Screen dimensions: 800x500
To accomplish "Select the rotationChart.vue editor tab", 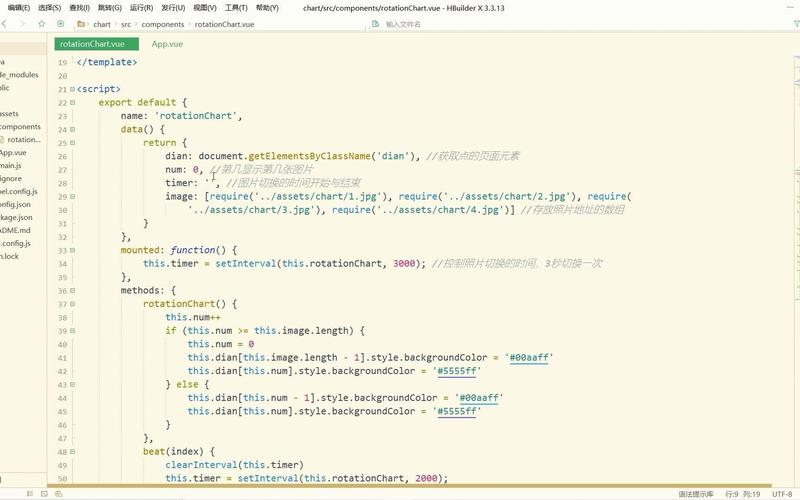I will (x=91, y=44).
